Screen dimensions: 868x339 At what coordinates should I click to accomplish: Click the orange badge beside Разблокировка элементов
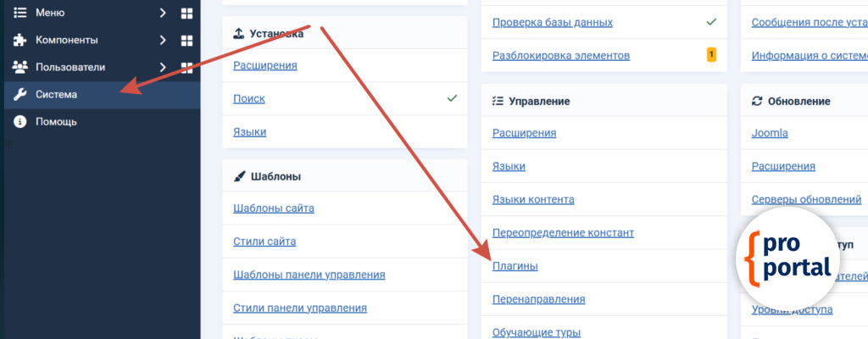point(711,55)
